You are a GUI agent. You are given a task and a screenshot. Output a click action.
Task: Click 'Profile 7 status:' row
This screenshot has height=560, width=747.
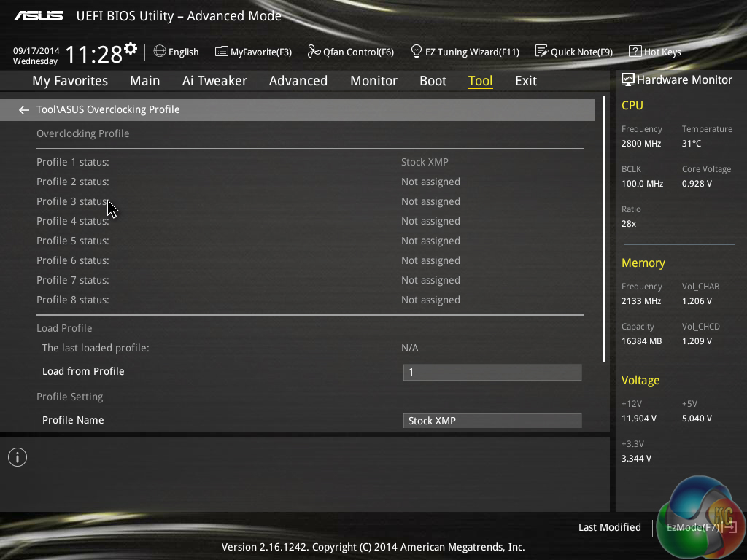point(309,280)
